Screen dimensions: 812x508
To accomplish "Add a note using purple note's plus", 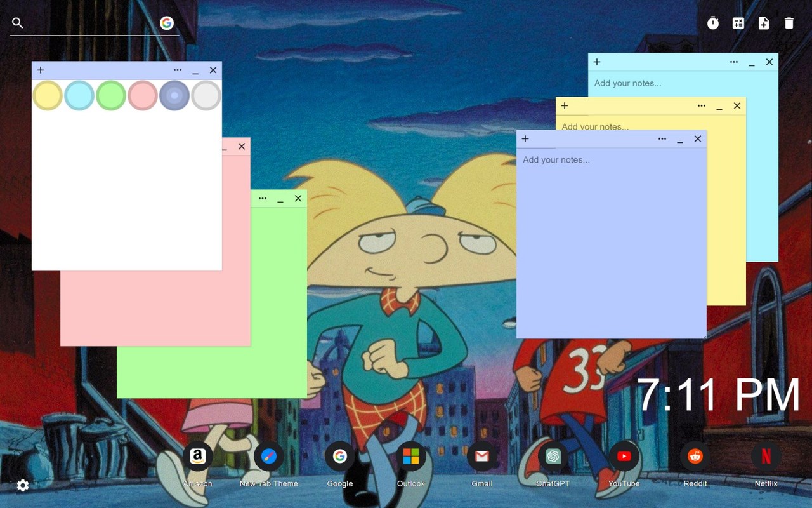I will click(525, 139).
